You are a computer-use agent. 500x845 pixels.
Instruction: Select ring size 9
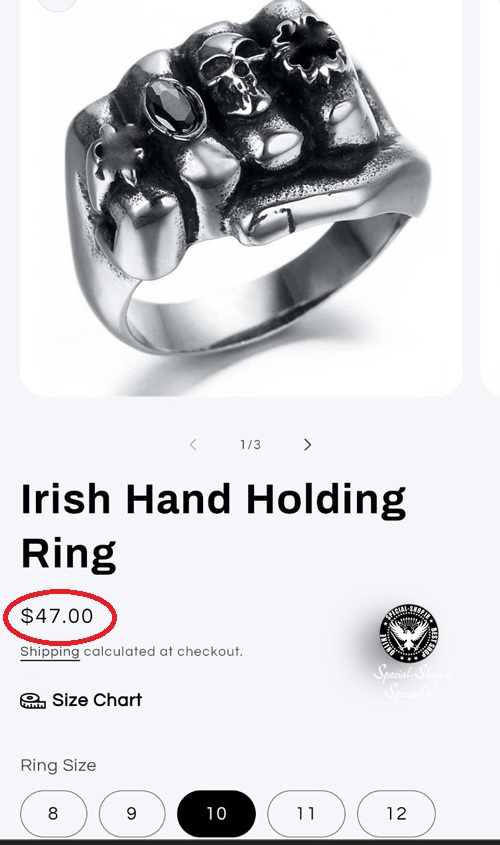pyautogui.click(x=132, y=813)
